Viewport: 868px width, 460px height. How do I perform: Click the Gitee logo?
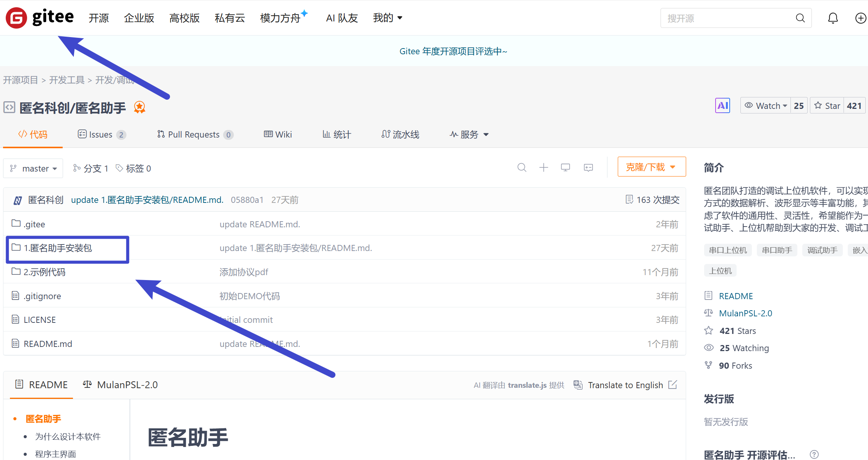coord(39,18)
